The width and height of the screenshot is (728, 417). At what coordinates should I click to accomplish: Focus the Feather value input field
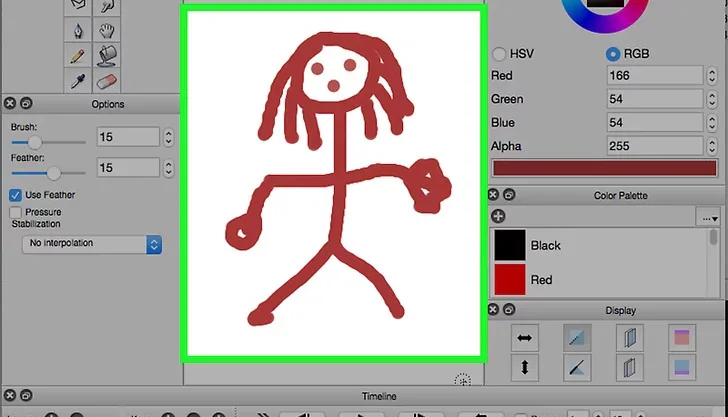pos(128,168)
